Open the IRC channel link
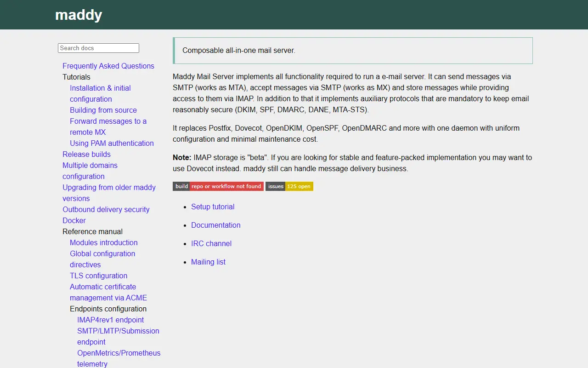This screenshot has width=588, height=368. pos(211,243)
